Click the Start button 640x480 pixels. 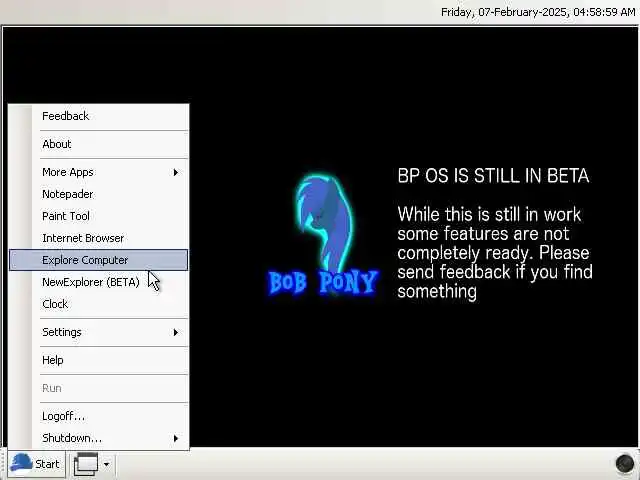36,464
